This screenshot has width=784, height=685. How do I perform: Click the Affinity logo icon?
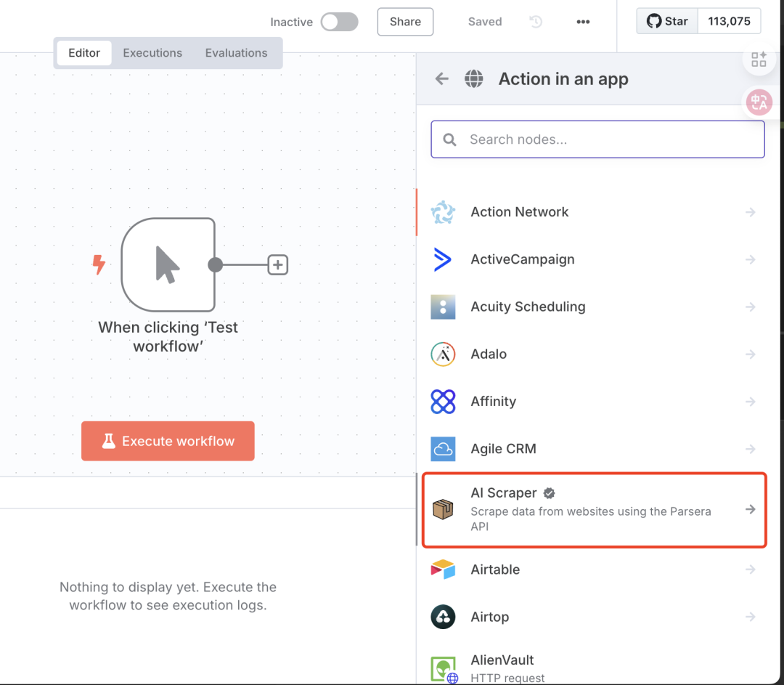[x=443, y=401]
